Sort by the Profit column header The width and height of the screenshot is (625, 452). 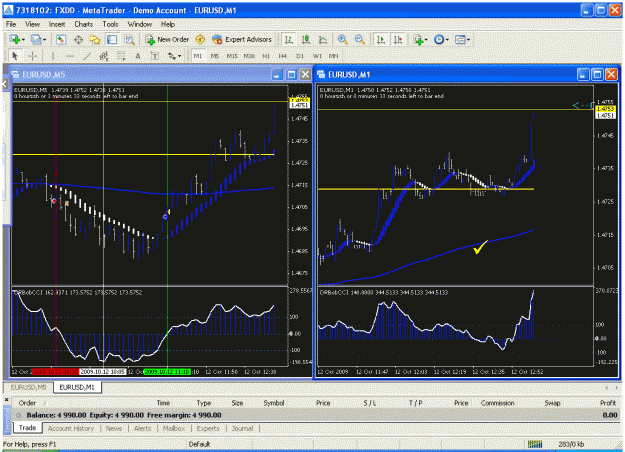click(608, 403)
